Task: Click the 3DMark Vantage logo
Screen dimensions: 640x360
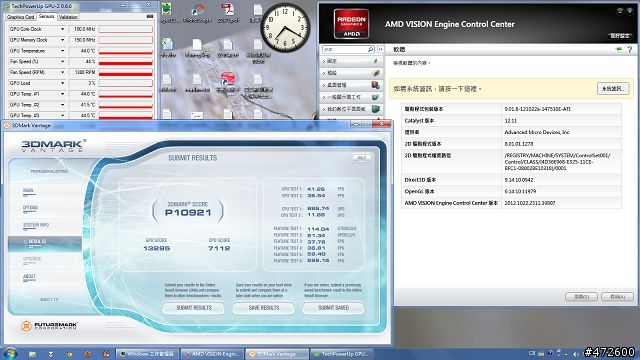Action: (x=53, y=145)
